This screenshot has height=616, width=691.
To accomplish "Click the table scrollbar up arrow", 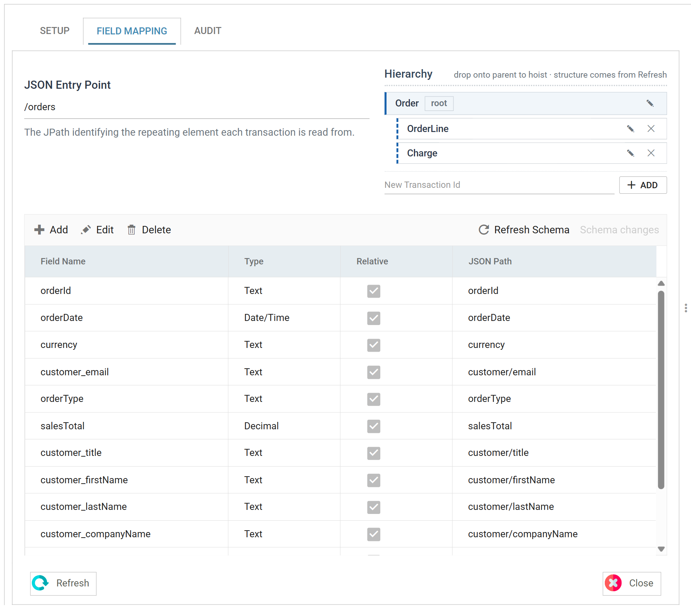I will coord(661,283).
